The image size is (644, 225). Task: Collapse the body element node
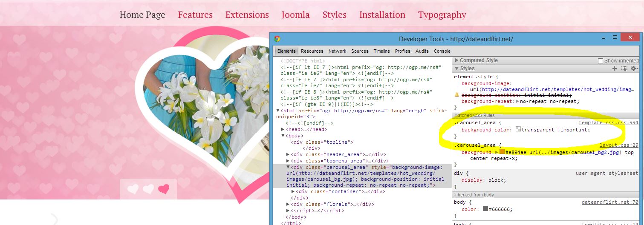click(x=283, y=136)
